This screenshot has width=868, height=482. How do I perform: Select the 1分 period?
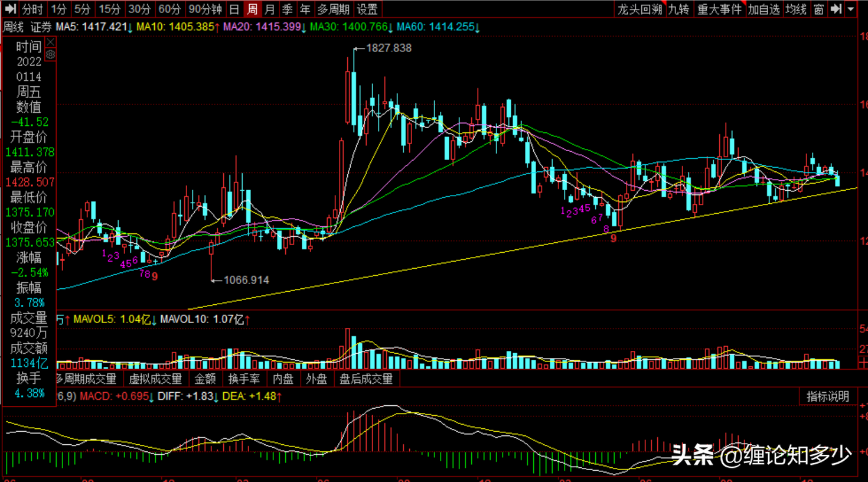click(58, 9)
